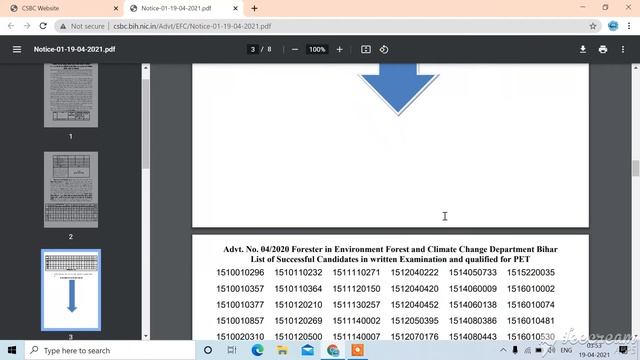The height and width of the screenshot is (360, 640).
Task: Open the Windows Start menu
Action: [x=12, y=350]
